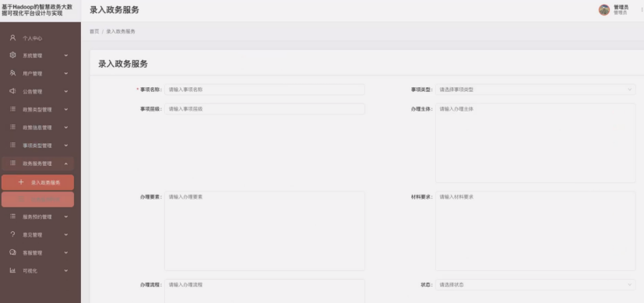Collapse the 政务服务管理 chevron

pos(66,164)
